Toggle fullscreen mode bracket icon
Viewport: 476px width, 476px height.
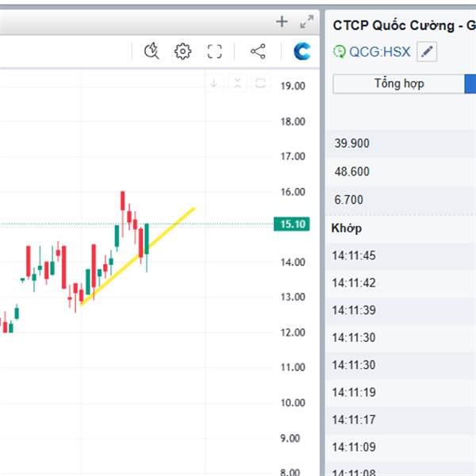point(215,52)
